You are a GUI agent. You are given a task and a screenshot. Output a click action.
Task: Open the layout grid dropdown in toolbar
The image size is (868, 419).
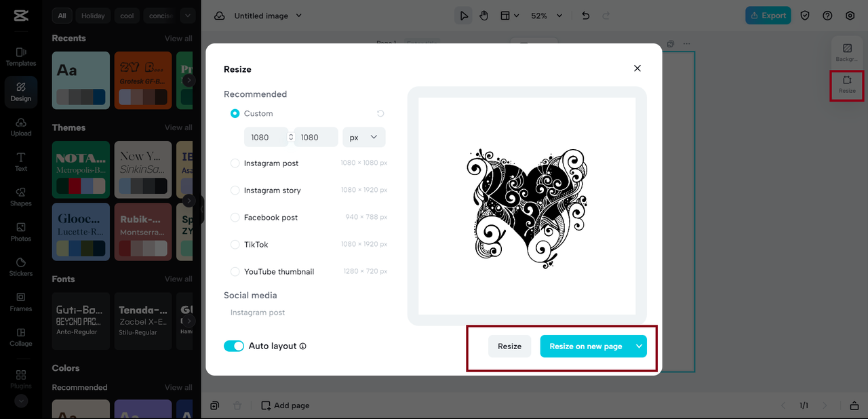click(x=509, y=16)
